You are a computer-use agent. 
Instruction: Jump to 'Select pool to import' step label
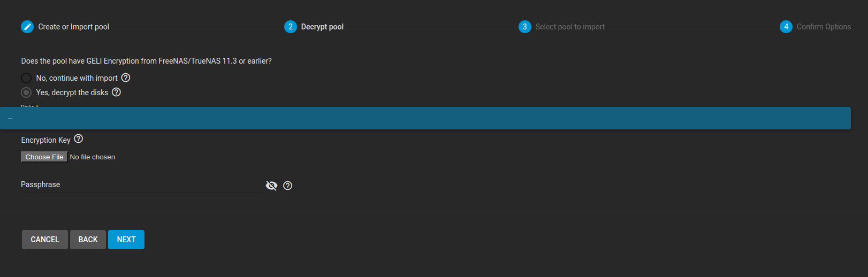point(570,27)
